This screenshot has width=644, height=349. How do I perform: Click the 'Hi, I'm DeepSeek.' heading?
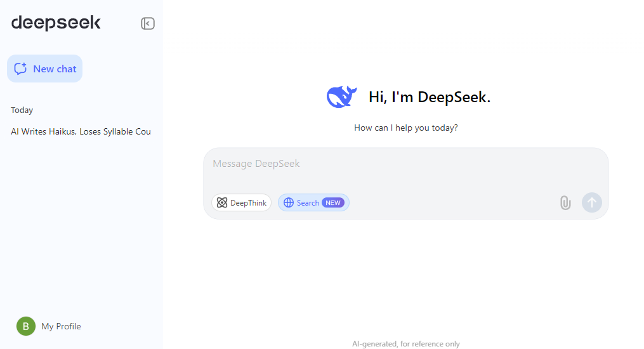[430, 97]
